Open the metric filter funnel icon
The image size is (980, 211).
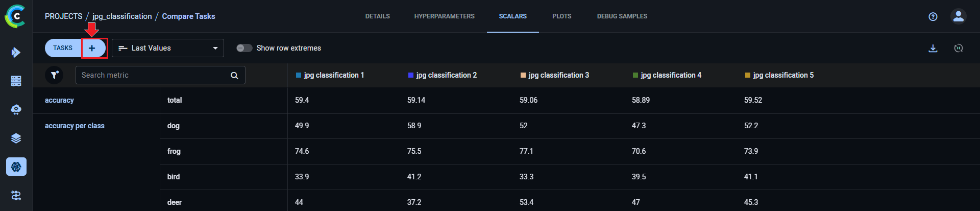[54, 75]
